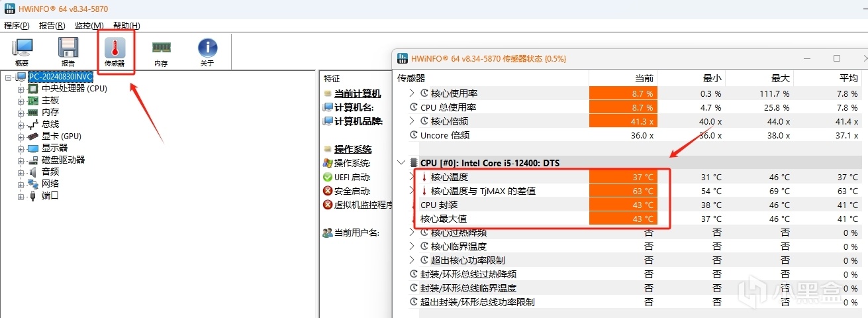Open the 传感器 thermometer sensor tool
The width and height of the screenshot is (868, 318).
[x=115, y=48]
